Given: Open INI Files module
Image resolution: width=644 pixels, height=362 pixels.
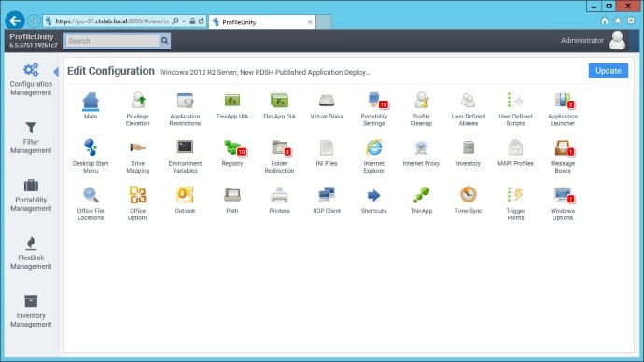Looking at the screenshot, I should [327, 153].
